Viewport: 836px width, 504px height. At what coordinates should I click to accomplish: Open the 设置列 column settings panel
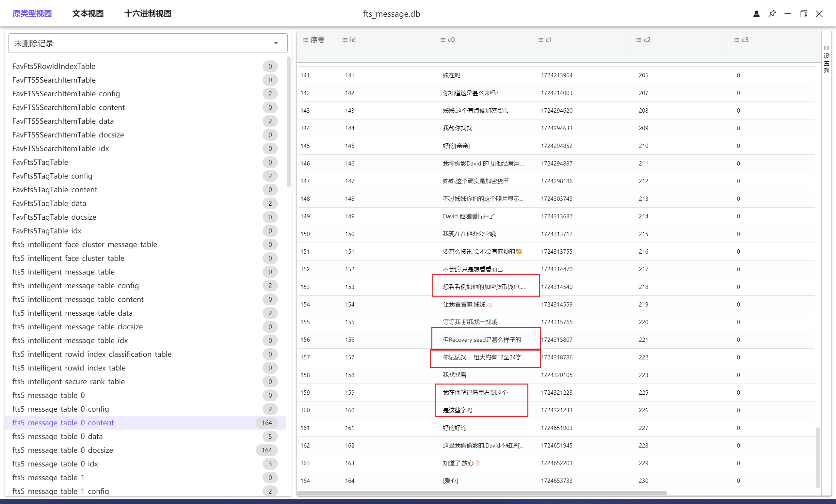826,59
